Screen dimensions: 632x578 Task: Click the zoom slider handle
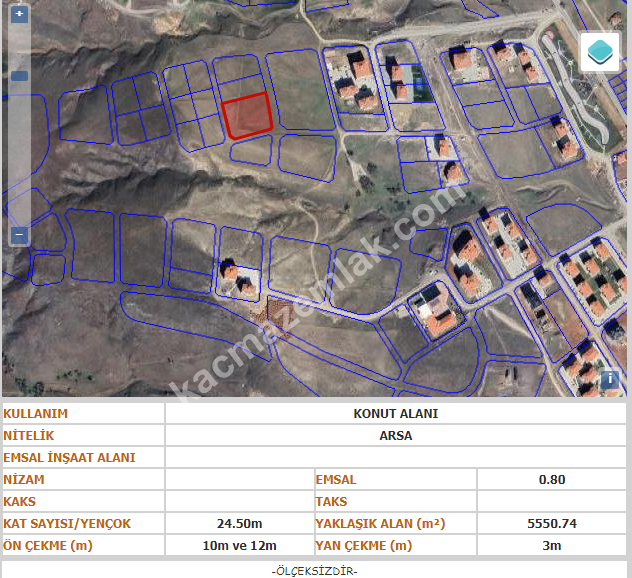click(19, 76)
